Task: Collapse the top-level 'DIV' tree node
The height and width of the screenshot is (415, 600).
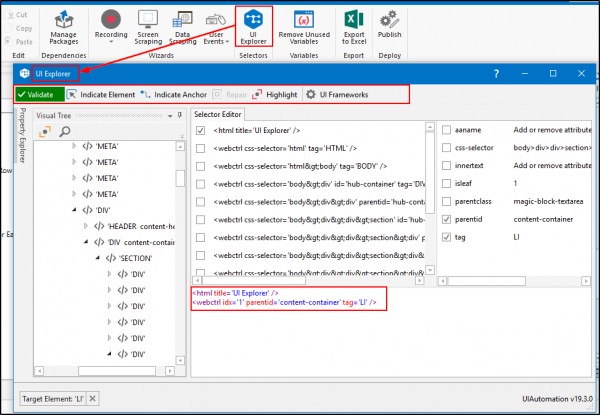Action: click(x=74, y=210)
